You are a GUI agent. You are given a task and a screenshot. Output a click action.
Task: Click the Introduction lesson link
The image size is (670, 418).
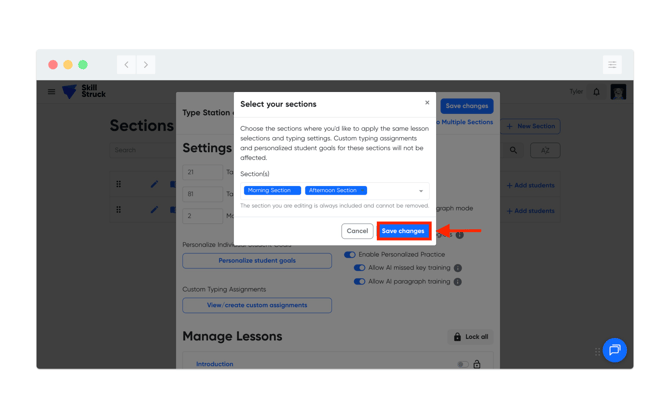[215, 364]
